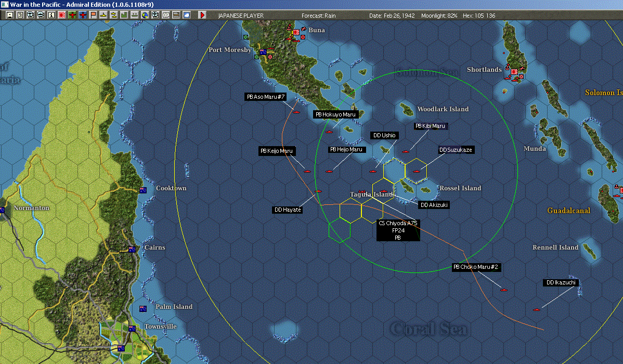Click the CS Chiyoda AZ5 FP24 PB label
The width and height of the screenshot is (623, 364).
coord(398,230)
